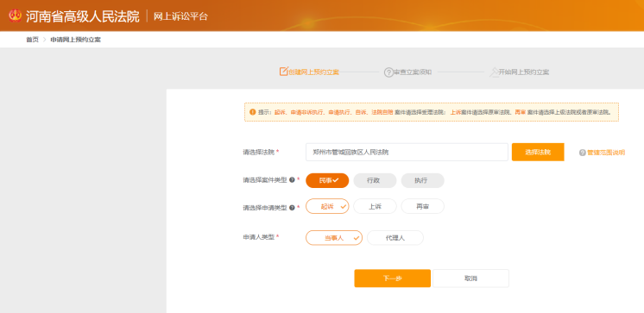Select 行政 case type
The height and width of the screenshot is (313, 644).
click(375, 180)
